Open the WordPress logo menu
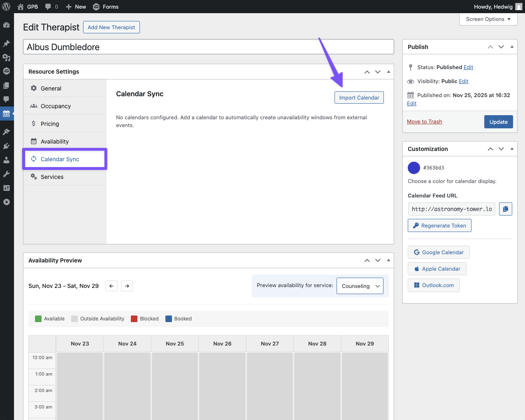 click(7, 7)
